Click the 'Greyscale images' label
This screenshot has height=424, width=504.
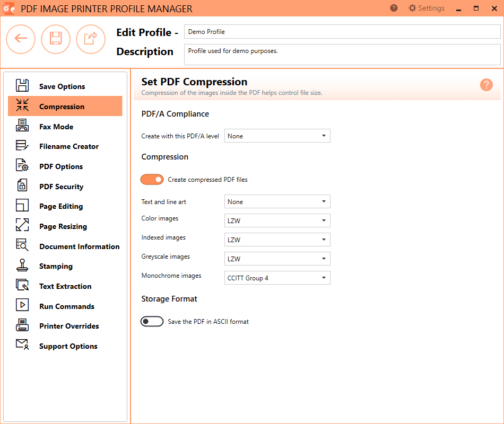coord(166,257)
